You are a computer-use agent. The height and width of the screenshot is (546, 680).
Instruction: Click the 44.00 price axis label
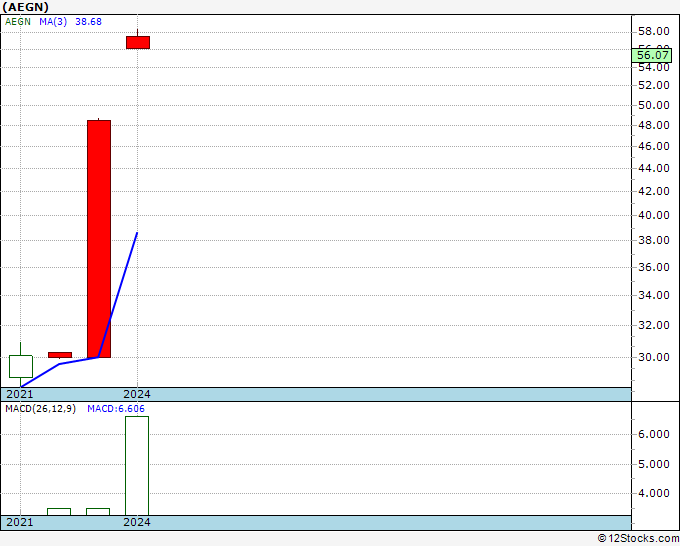pyautogui.click(x=654, y=168)
